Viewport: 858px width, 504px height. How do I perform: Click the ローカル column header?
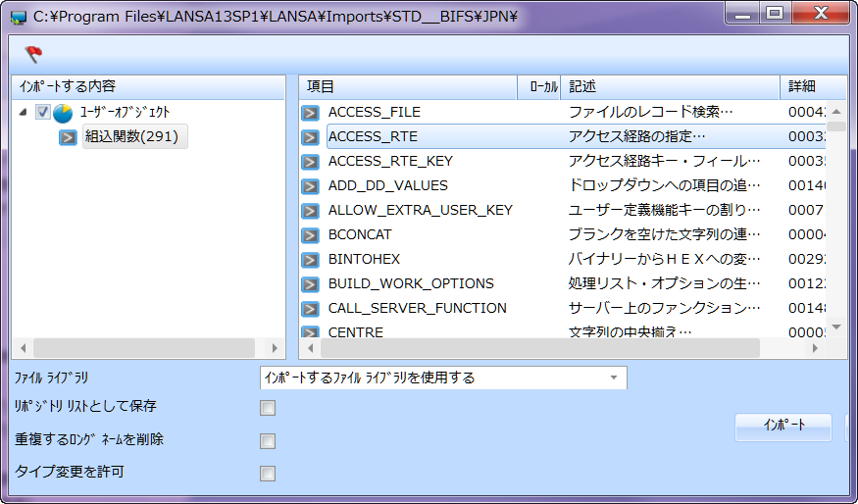pyautogui.click(x=539, y=87)
